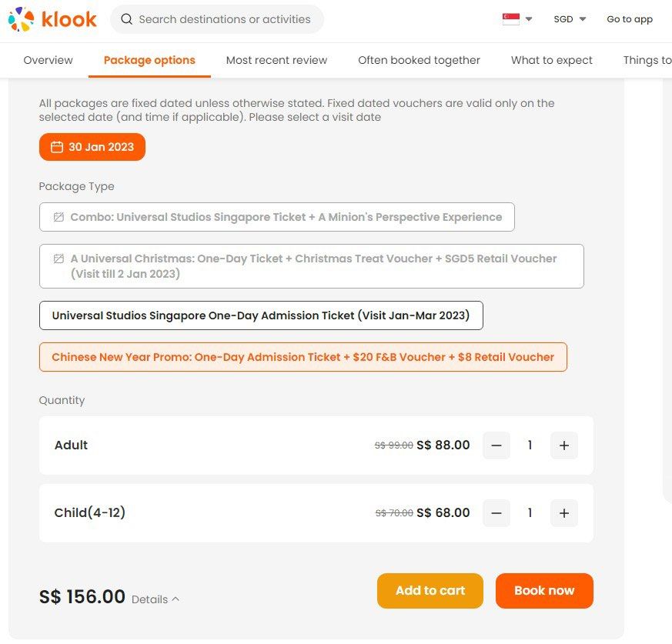Open the Singapore flag country dropdown
This screenshot has height=644, width=672.
[517, 19]
